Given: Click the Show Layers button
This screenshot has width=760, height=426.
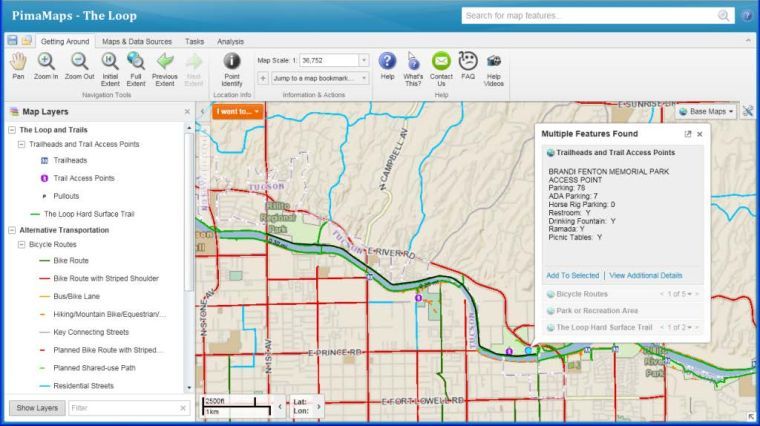Looking at the screenshot, I should [x=36, y=408].
